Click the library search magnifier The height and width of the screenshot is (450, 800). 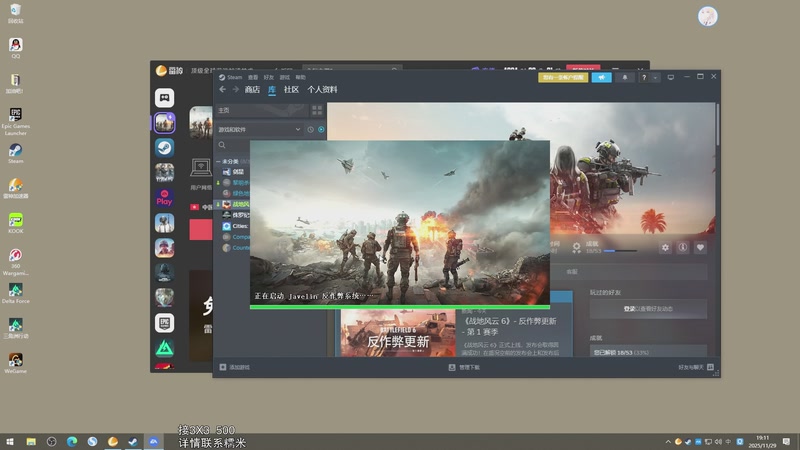tap(222, 145)
